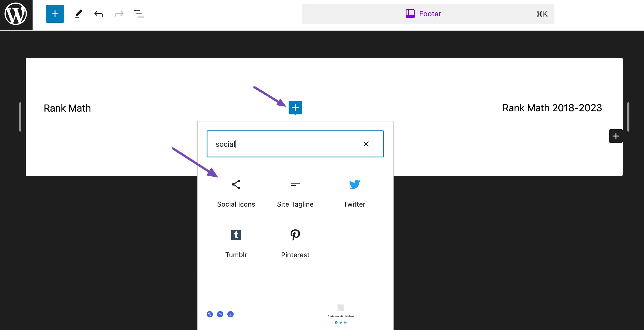
Task: Click the ⌘K shortcut label
Action: (x=542, y=14)
